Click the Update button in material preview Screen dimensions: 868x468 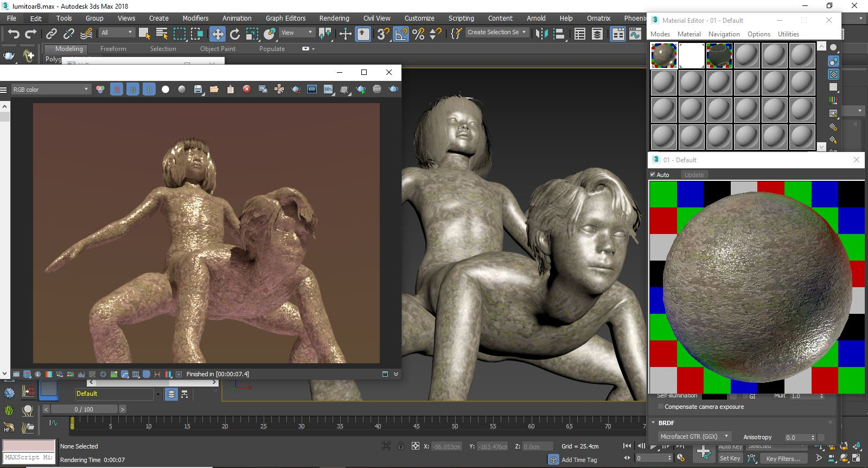pos(694,175)
